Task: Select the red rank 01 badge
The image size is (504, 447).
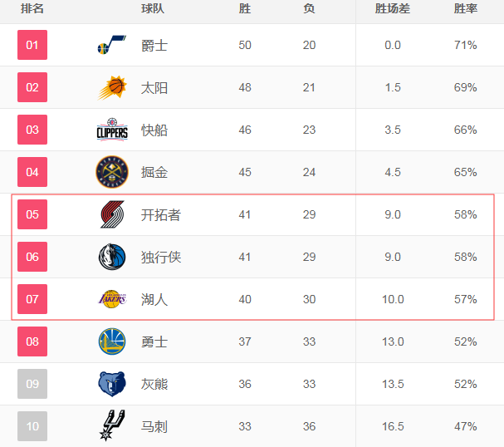Action: coord(32,45)
